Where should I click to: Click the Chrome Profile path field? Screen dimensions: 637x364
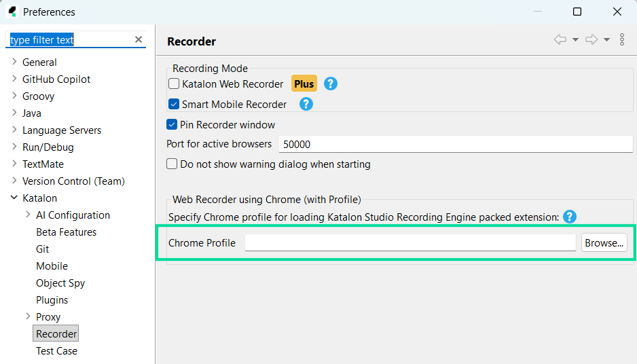point(410,242)
